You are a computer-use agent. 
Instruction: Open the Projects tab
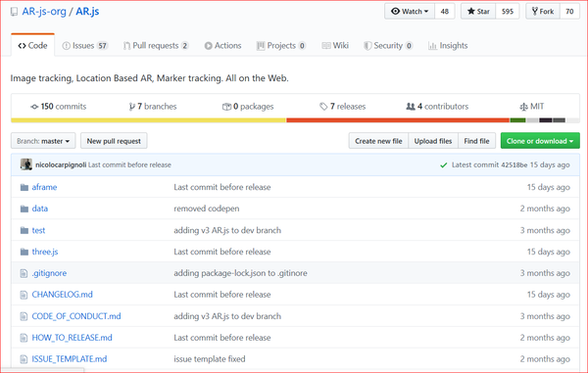click(x=281, y=46)
